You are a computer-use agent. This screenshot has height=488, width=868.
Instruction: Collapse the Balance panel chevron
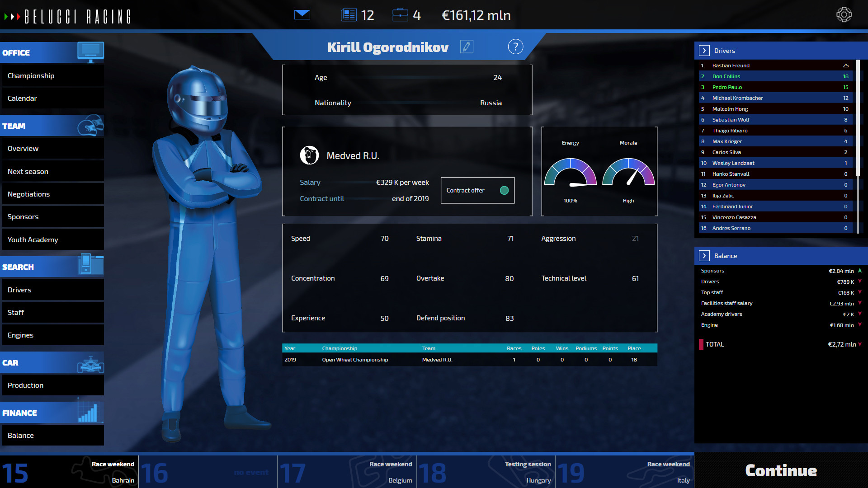tap(704, 256)
